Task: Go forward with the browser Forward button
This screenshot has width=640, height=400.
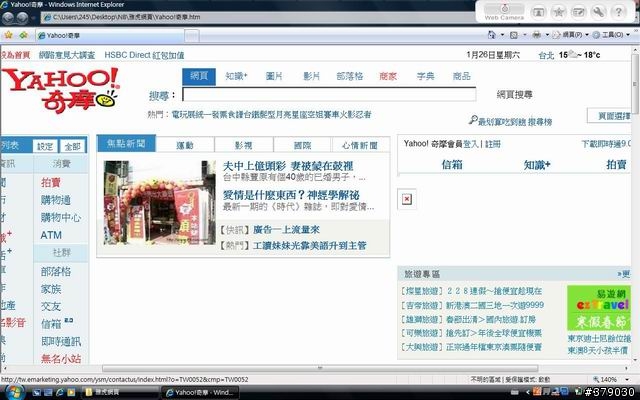Action: click(22, 18)
